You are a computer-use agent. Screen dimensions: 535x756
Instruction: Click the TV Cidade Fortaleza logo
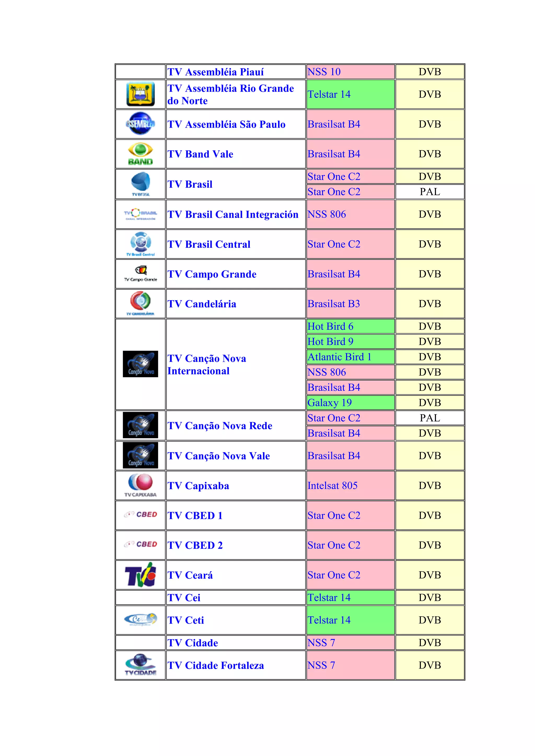(141, 665)
